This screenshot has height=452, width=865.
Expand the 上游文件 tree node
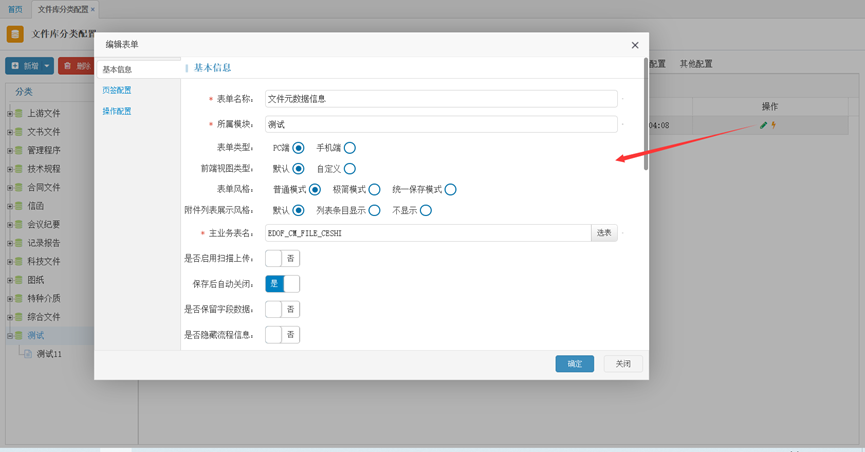pyautogui.click(x=9, y=114)
